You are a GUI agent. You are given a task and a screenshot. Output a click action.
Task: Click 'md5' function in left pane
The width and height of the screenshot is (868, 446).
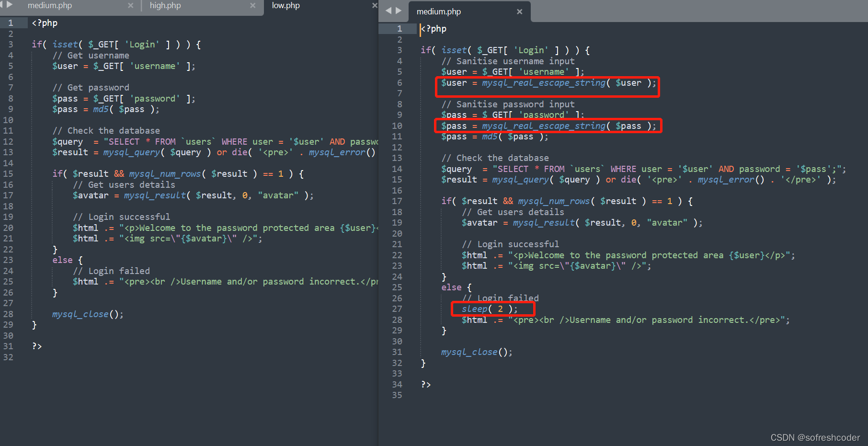(x=101, y=109)
